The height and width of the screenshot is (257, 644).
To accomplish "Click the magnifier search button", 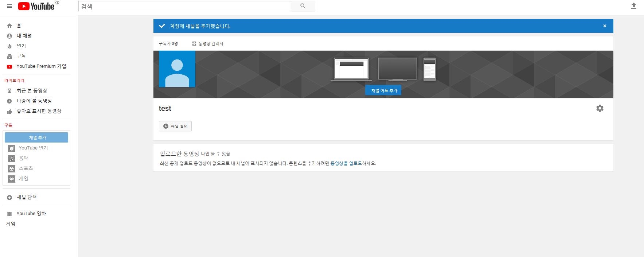I will (303, 6).
